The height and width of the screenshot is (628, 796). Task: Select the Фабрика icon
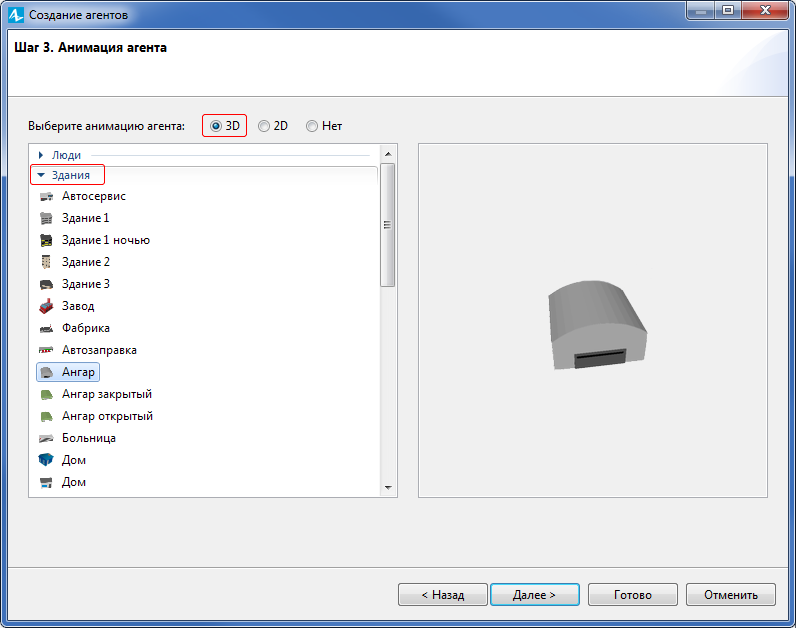click(46, 328)
